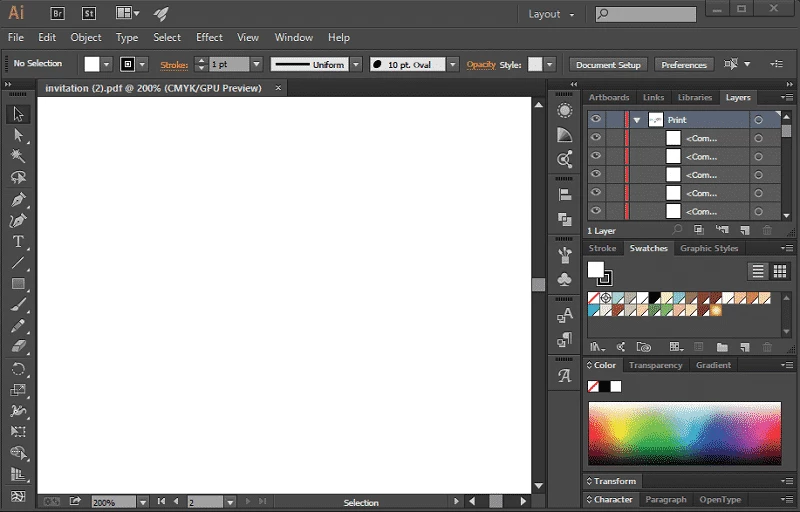Image resolution: width=800 pixels, height=512 pixels.
Task: Click the Preferences button
Action: (x=684, y=65)
